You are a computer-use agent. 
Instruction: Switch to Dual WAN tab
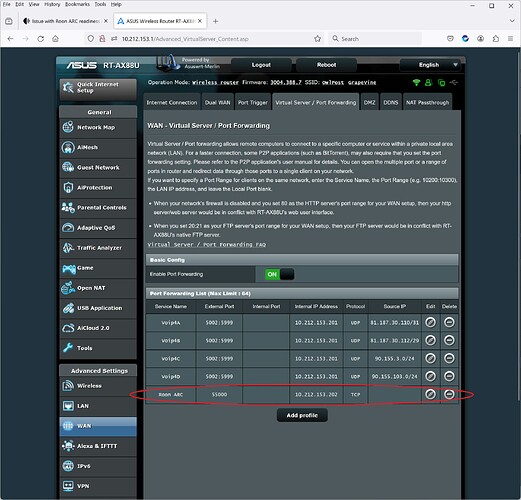217,103
